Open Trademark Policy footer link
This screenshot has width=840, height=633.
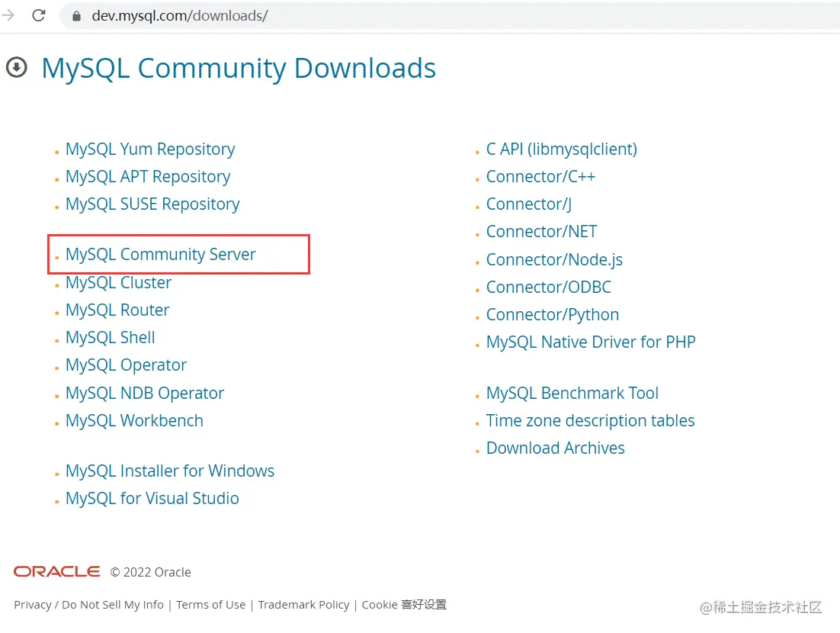pyautogui.click(x=303, y=605)
